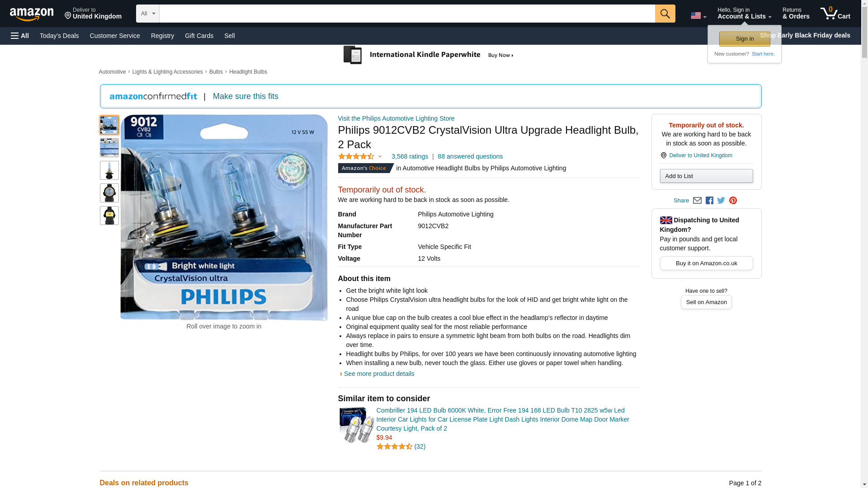The width and height of the screenshot is (868, 488).
Task: Click the Add to List button
Action: point(706,176)
